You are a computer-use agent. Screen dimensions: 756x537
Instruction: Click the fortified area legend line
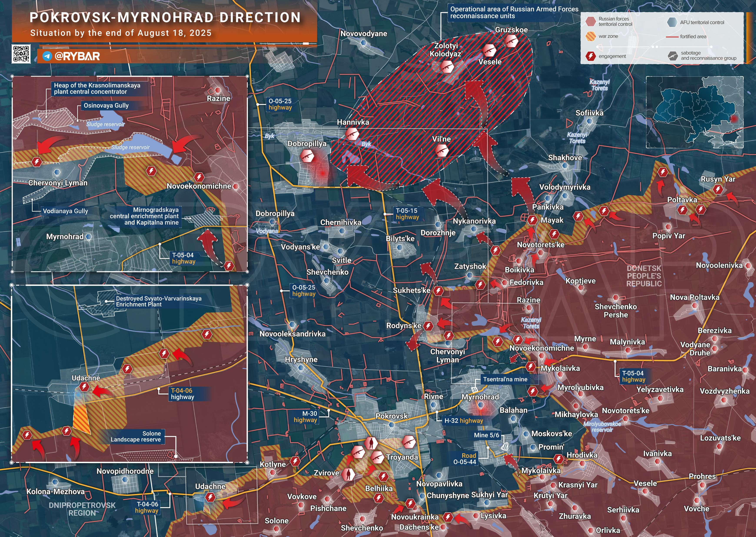[x=672, y=37]
